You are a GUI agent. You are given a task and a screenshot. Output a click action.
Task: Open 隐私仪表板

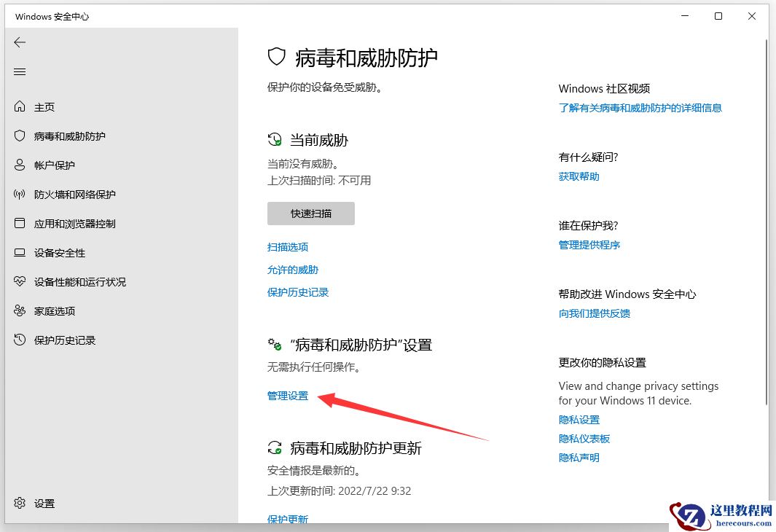pos(584,438)
